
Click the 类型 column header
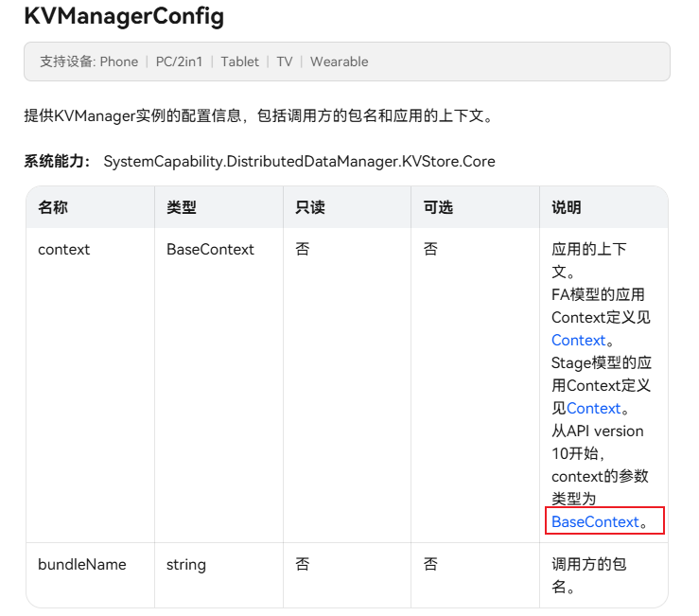[182, 207]
